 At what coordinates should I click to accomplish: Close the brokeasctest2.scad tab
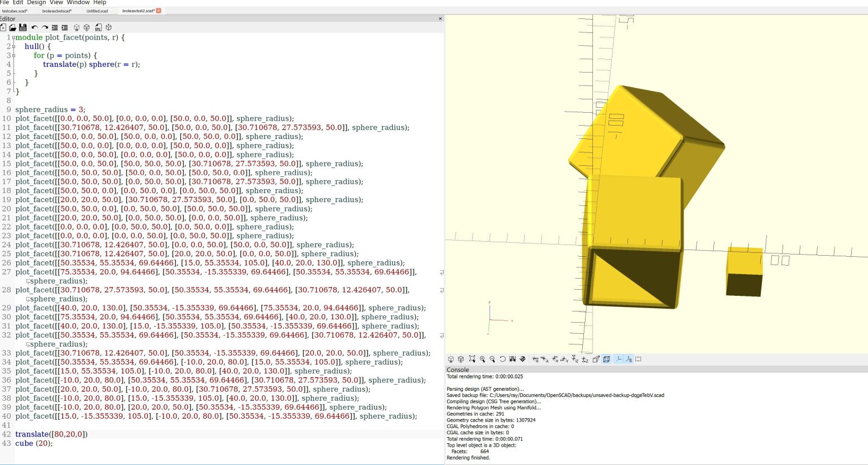159,11
